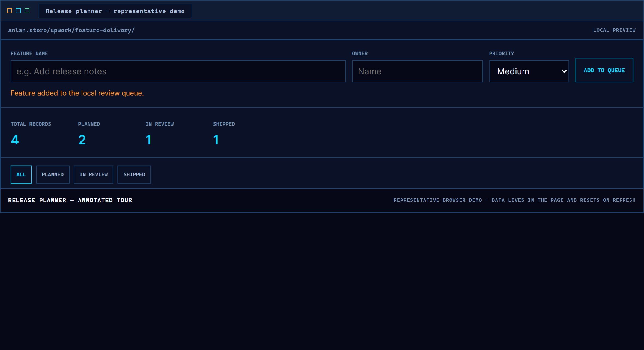Filter by Planned status
Image resolution: width=644 pixels, height=350 pixels.
pyautogui.click(x=53, y=174)
